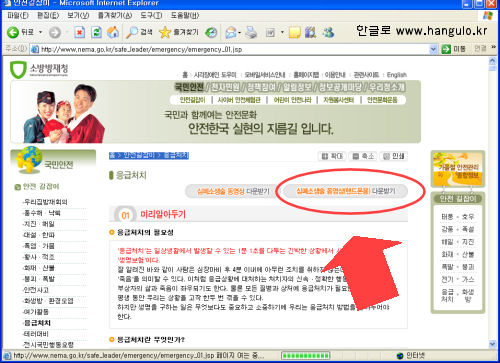
Task: Open the 파일(F) menu
Action: coord(18,15)
